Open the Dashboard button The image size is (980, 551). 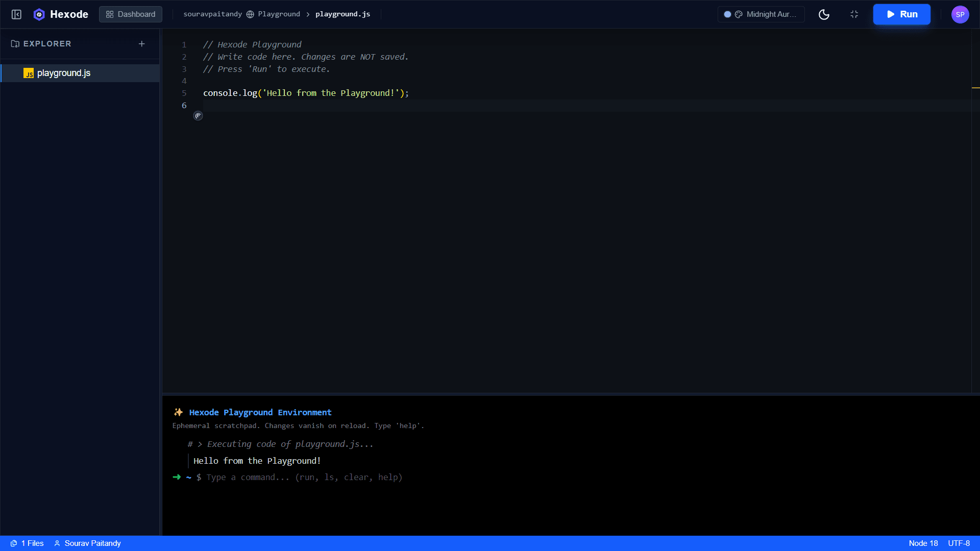pos(131,14)
